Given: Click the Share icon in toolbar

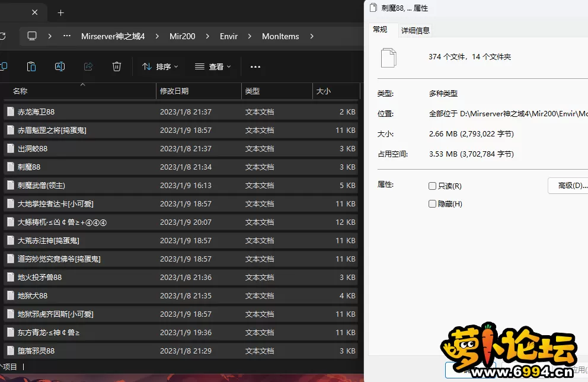Looking at the screenshot, I should tap(88, 66).
